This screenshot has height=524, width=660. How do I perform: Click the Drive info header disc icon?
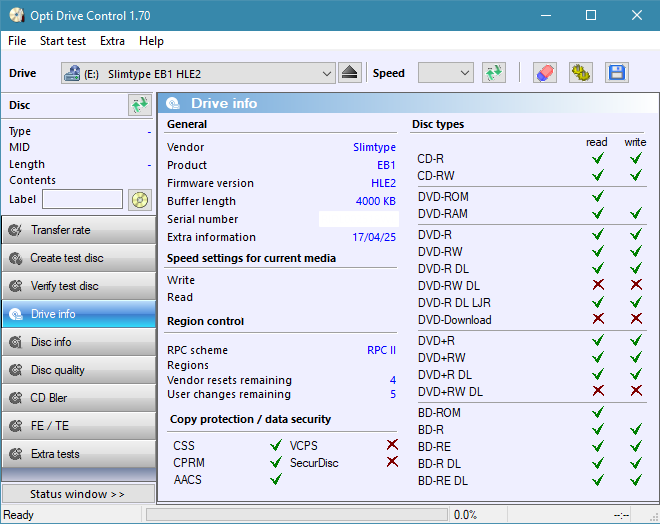173,103
